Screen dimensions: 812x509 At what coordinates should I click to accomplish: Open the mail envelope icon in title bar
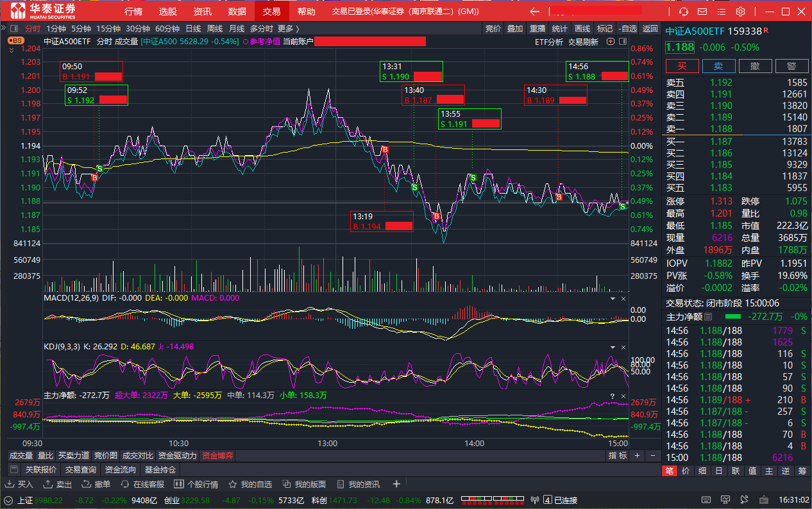pos(702,12)
